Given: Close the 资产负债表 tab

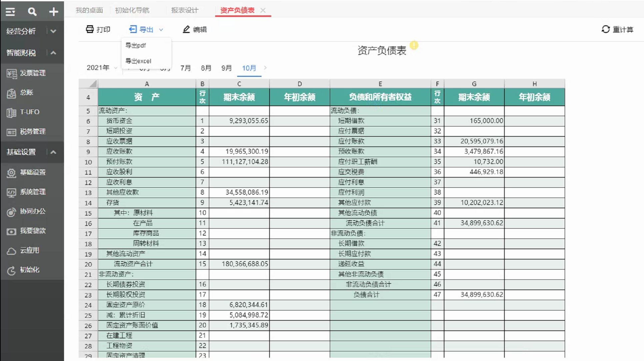Looking at the screenshot, I should (x=263, y=10).
